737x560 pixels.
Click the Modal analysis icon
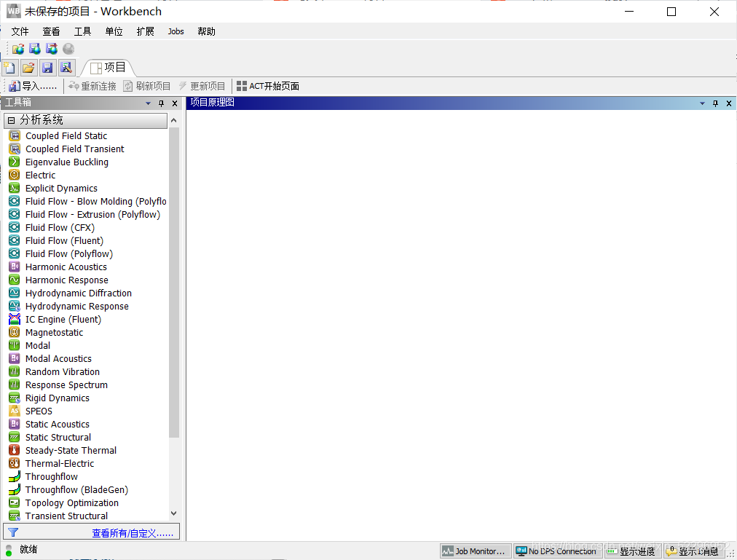click(x=15, y=346)
